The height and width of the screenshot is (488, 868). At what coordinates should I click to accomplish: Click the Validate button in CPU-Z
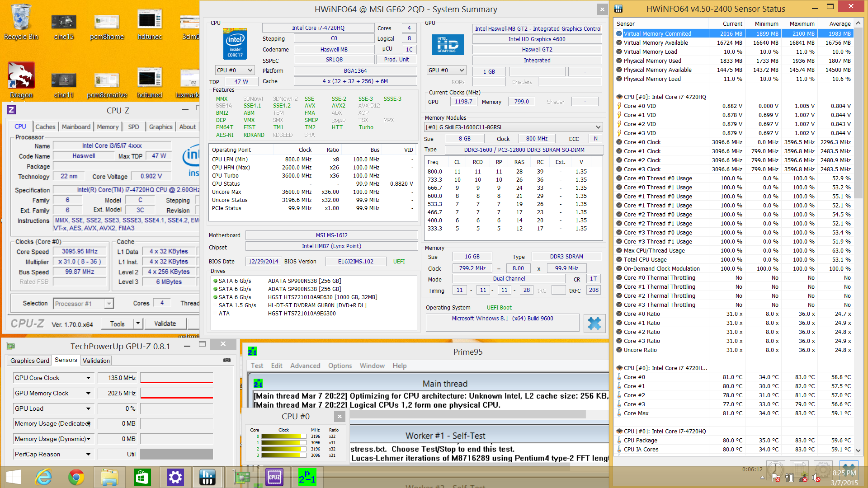(165, 324)
